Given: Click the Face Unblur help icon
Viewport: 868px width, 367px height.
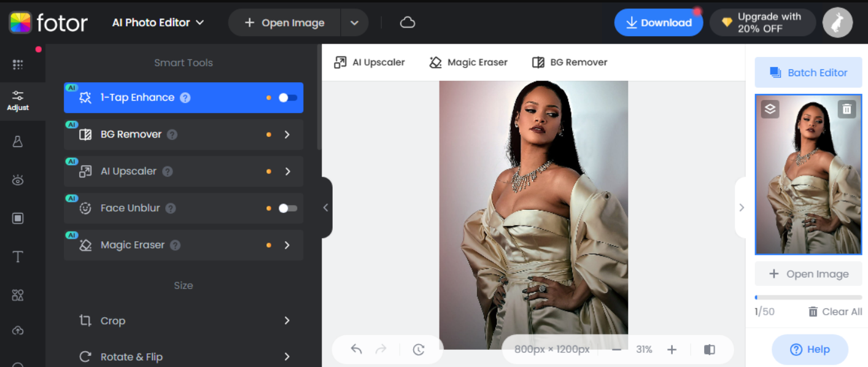Looking at the screenshot, I should pos(171,208).
